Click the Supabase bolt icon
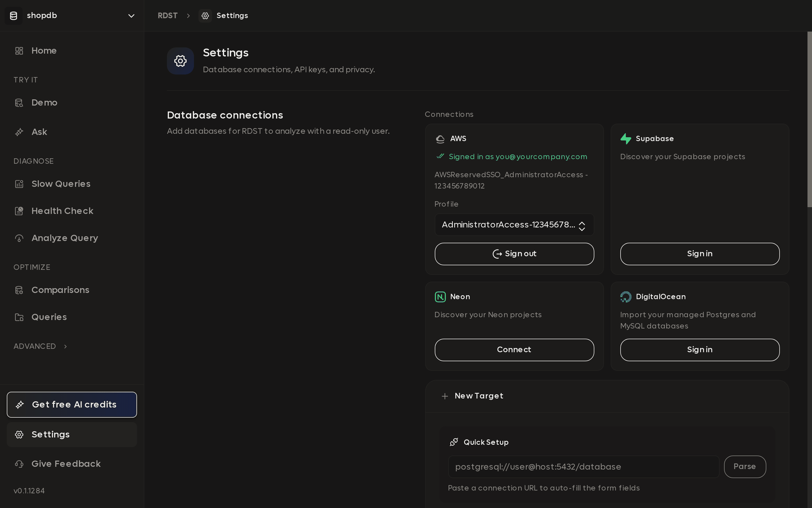Screen dimensions: 812x508 pos(626,139)
